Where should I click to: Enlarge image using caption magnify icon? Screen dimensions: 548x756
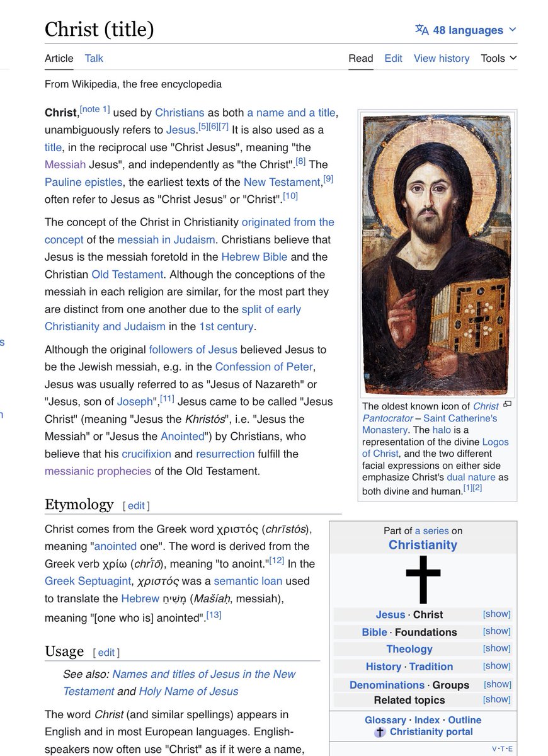(x=508, y=404)
